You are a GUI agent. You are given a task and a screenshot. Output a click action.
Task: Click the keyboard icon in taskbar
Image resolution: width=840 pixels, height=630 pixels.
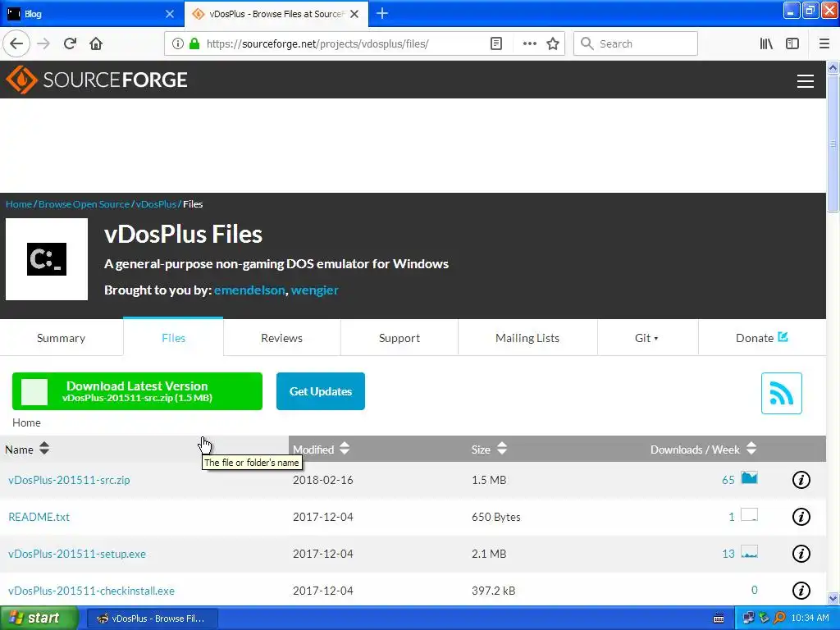click(x=719, y=619)
